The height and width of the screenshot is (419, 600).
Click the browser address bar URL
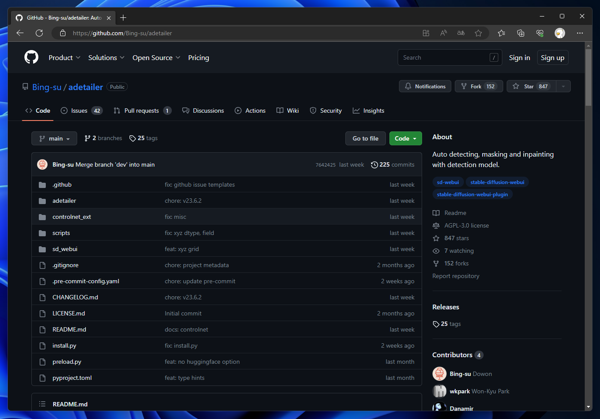(x=122, y=33)
